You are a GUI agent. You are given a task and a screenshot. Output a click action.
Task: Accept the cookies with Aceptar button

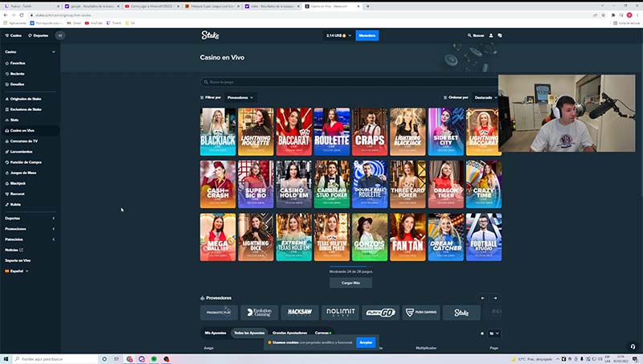(x=366, y=342)
